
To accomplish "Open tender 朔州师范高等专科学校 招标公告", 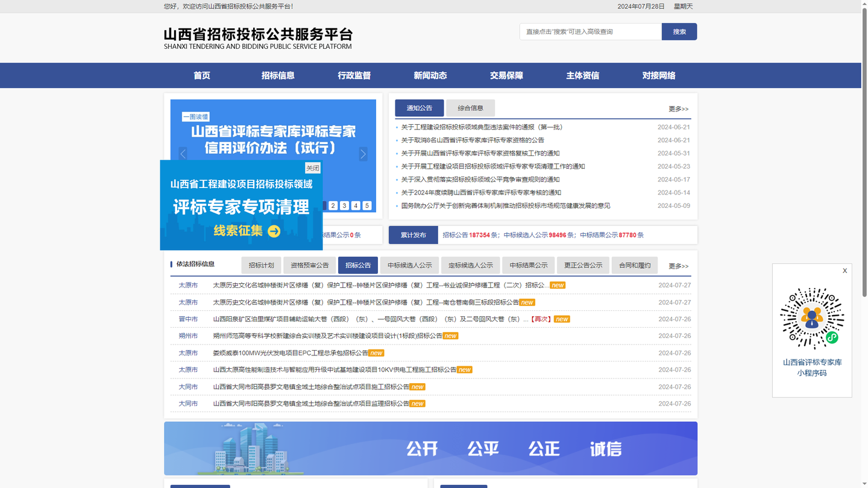I will coord(327,336).
